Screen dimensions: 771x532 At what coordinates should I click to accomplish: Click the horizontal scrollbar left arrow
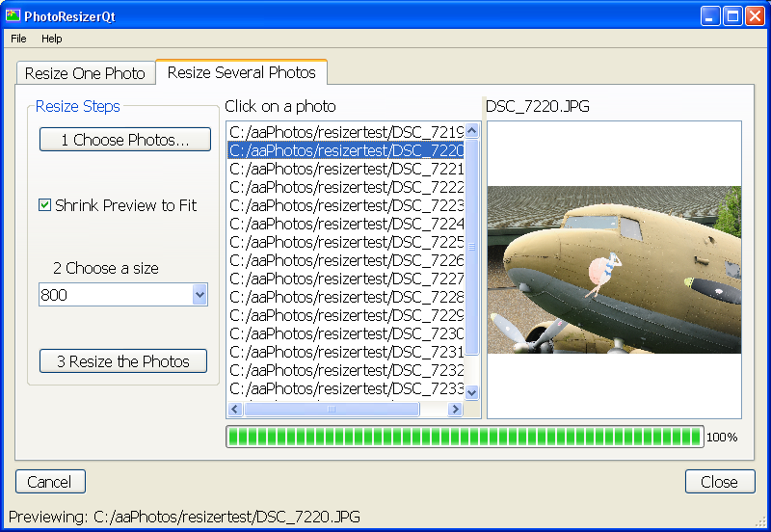tap(234, 410)
